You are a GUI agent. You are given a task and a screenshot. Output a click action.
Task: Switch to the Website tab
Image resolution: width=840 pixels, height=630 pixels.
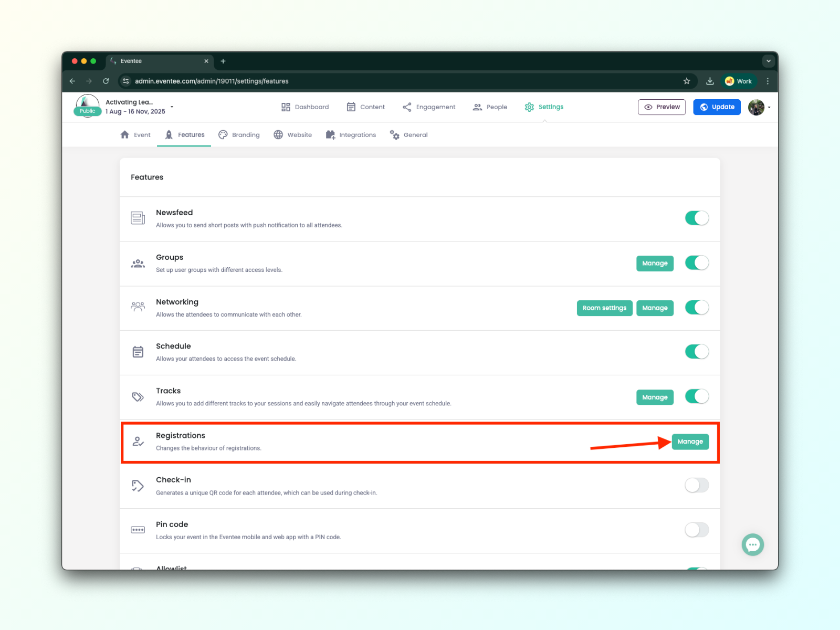[292, 135]
